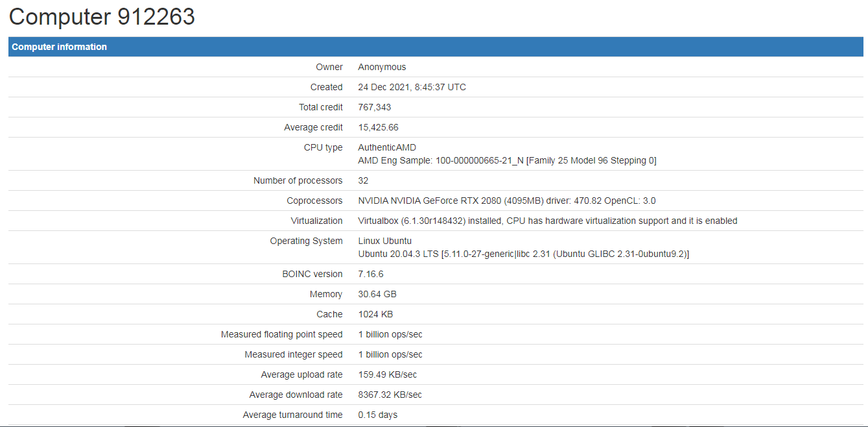The height and width of the screenshot is (427, 868).
Task: Select the Average credit value 15,425.66
Action: tap(379, 127)
